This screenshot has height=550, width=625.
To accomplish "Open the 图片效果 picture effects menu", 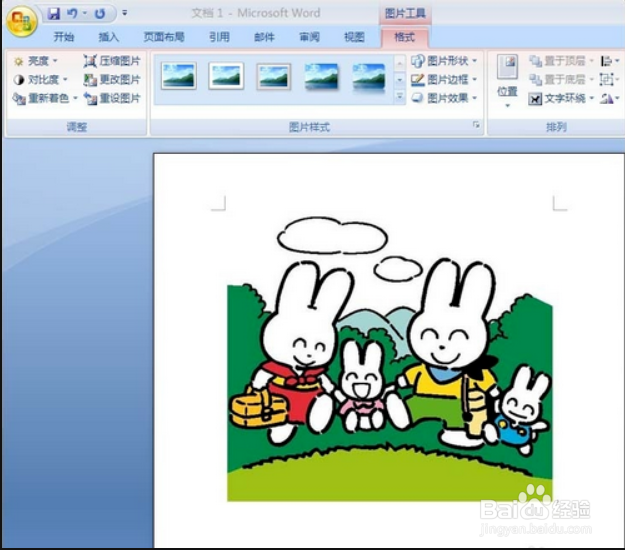I will (444, 98).
